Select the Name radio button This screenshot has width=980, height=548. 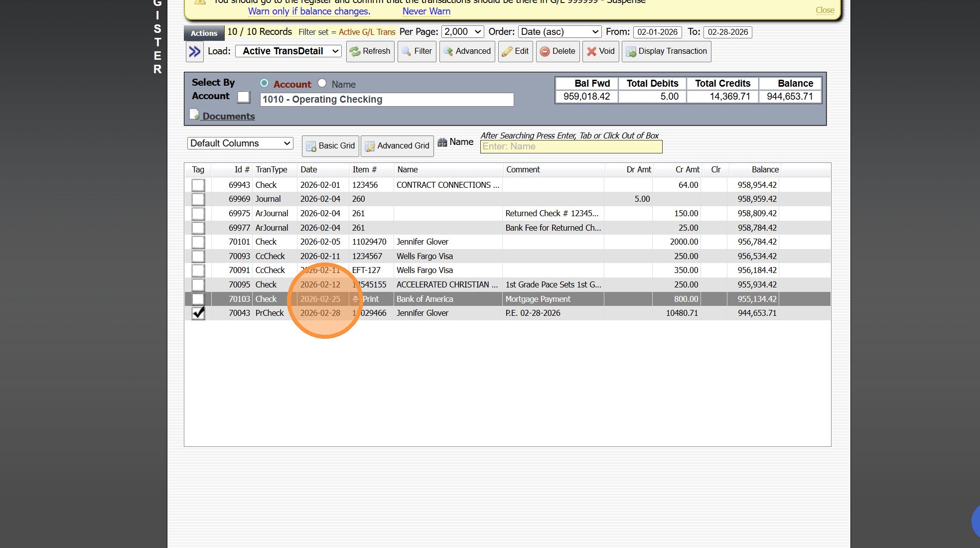[x=322, y=83]
